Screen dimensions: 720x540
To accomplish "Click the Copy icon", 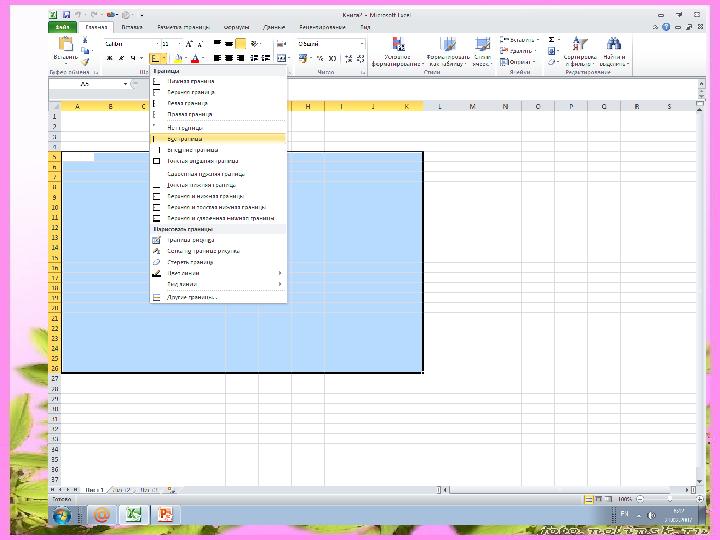I will [85, 51].
